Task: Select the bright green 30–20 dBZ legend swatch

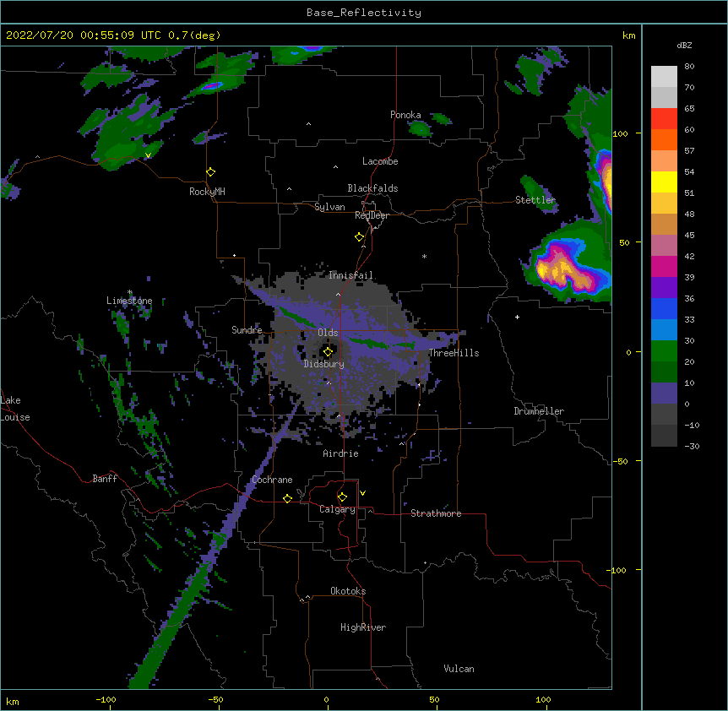Action: (x=664, y=351)
